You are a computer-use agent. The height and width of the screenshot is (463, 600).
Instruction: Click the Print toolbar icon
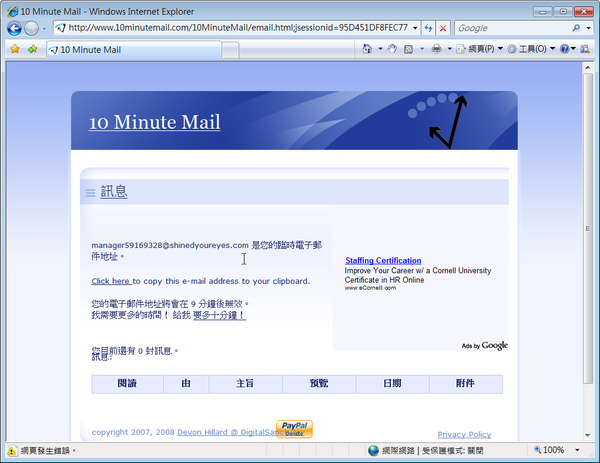coord(437,49)
